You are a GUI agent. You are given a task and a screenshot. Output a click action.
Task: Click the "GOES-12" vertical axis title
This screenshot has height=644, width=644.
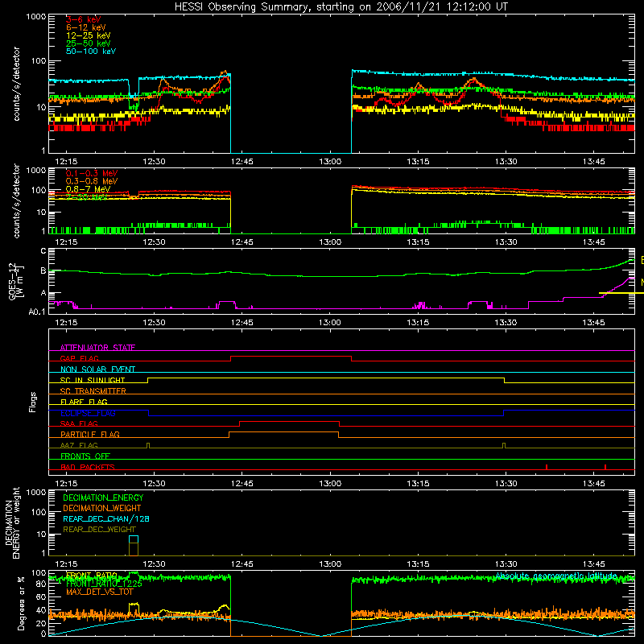12,282
